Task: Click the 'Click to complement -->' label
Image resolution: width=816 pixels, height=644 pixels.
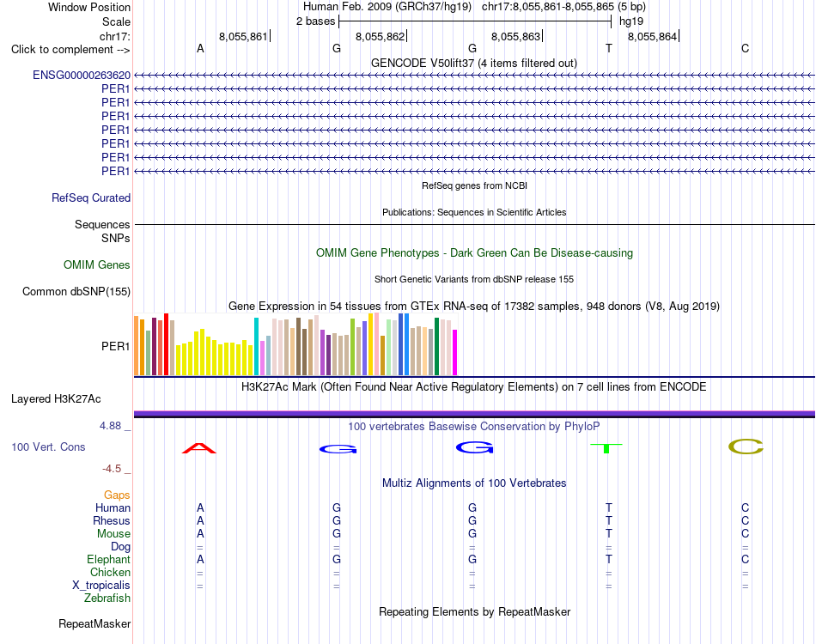Action: tap(70, 50)
